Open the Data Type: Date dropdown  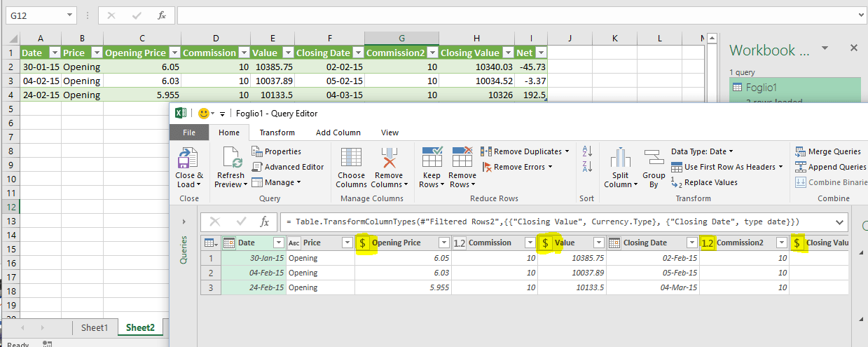click(x=702, y=151)
